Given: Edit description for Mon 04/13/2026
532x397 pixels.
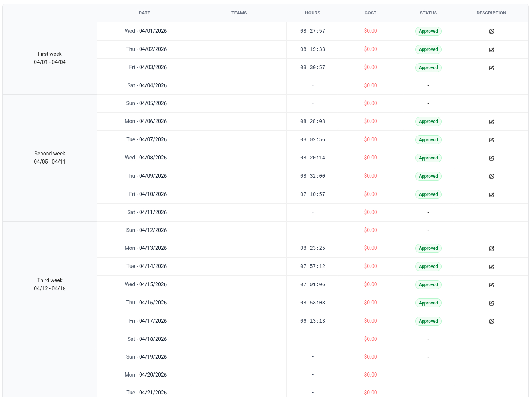Looking at the screenshot, I should click(491, 249).
